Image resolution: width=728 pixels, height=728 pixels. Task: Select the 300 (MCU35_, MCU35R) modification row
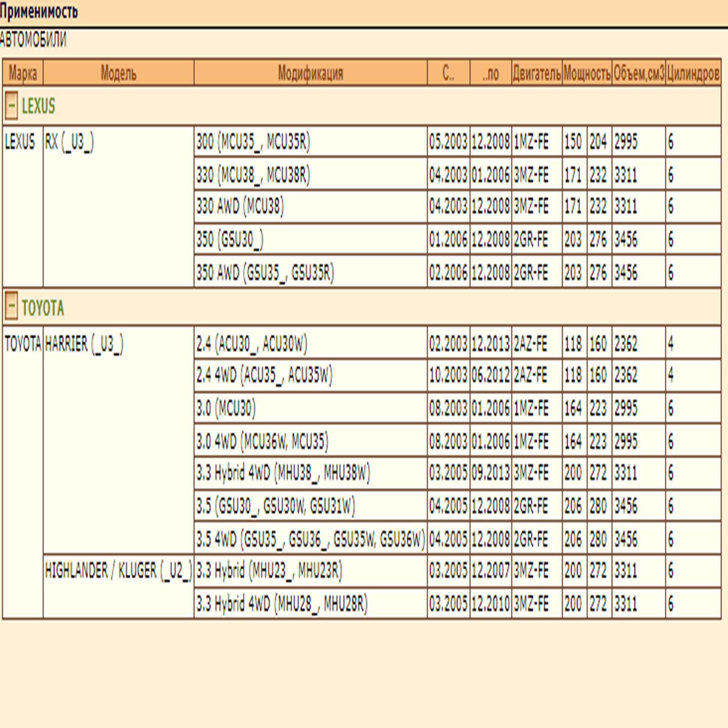pos(457,141)
